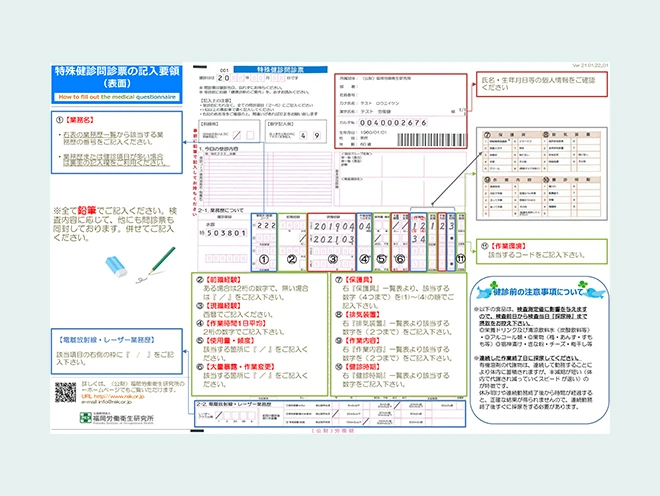Select the ⑩【健診時期】 heading
This screenshot has width=660, height=496.
point(358,367)
